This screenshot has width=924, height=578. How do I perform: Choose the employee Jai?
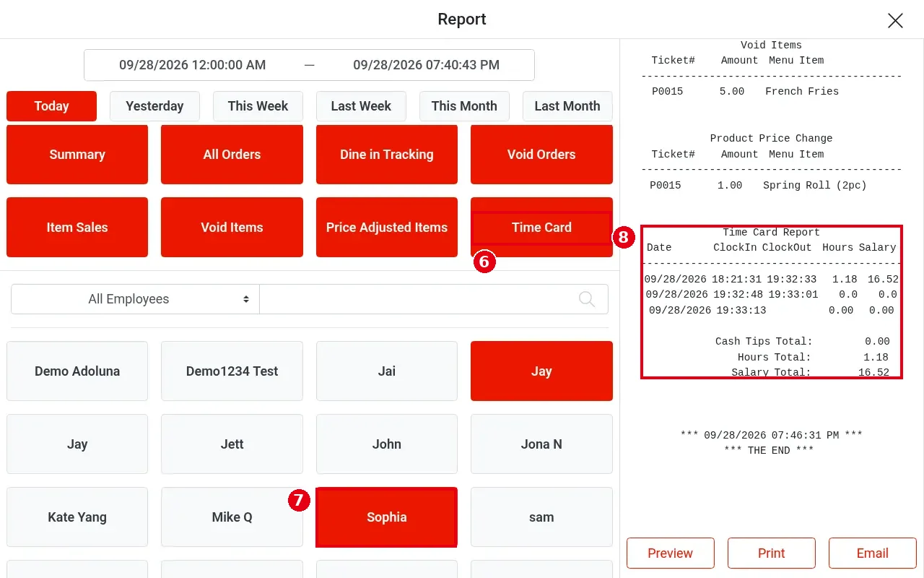tap(387, 371)
